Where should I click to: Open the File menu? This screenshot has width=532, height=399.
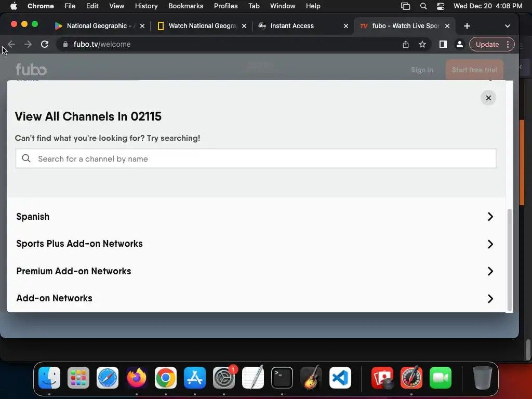click(x=70, y=6)
